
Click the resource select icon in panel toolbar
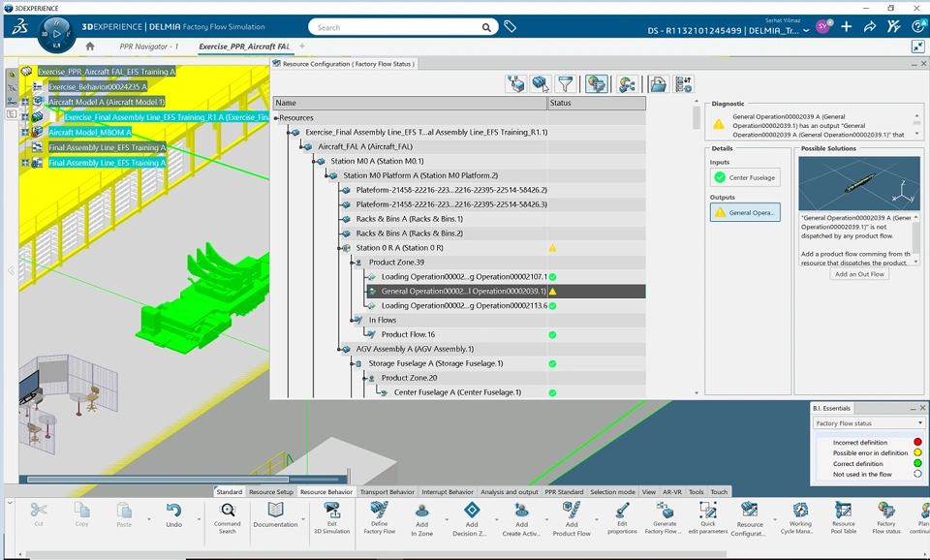pyautogui.click(x=541, y=84)
